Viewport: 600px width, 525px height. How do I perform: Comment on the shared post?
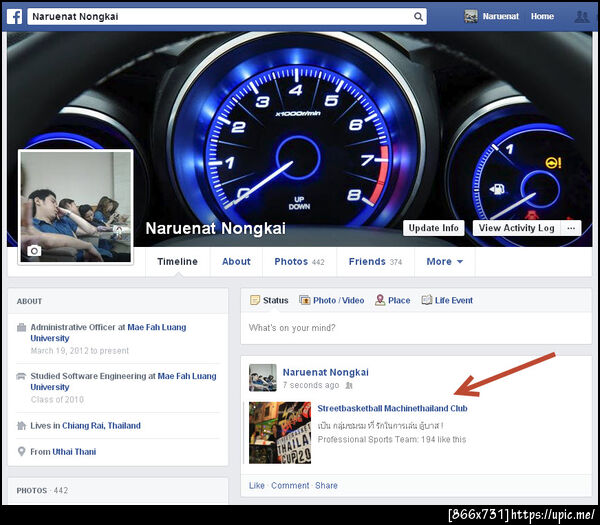pyautogui.click(x=290, y=486)
